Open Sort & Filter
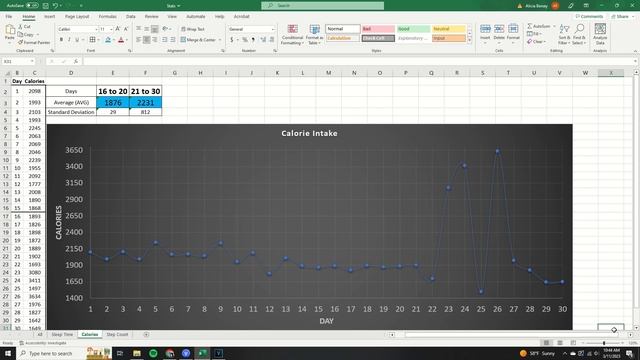The width and height of the screenshot is (640, 360). pos(564,34)
